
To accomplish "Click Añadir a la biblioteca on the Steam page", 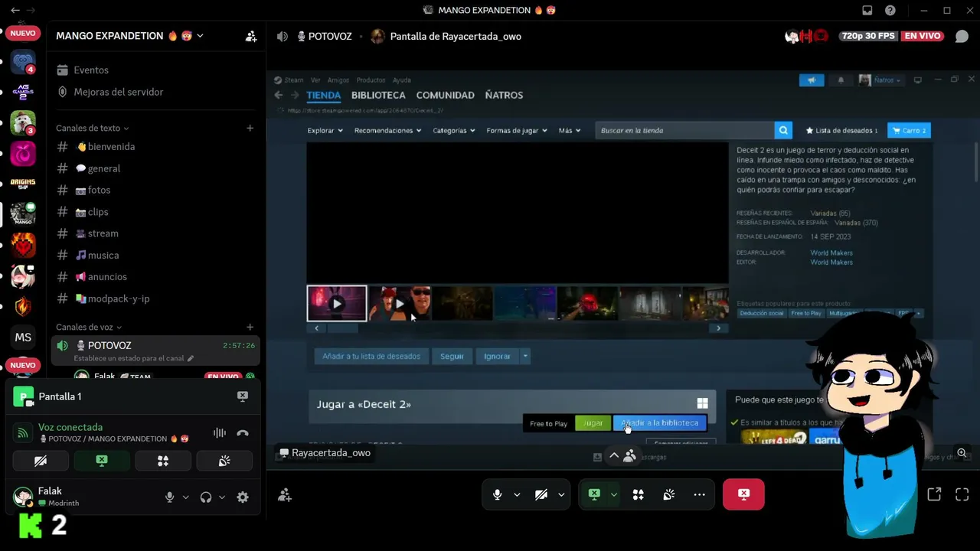I will tap(660, 422).
